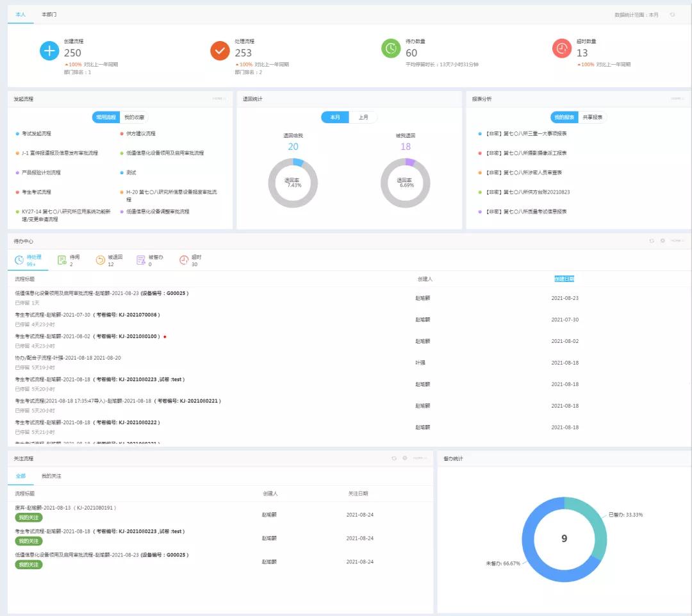
Task: Click the 被我退回 donut chart
Action: tap(406, 183)
